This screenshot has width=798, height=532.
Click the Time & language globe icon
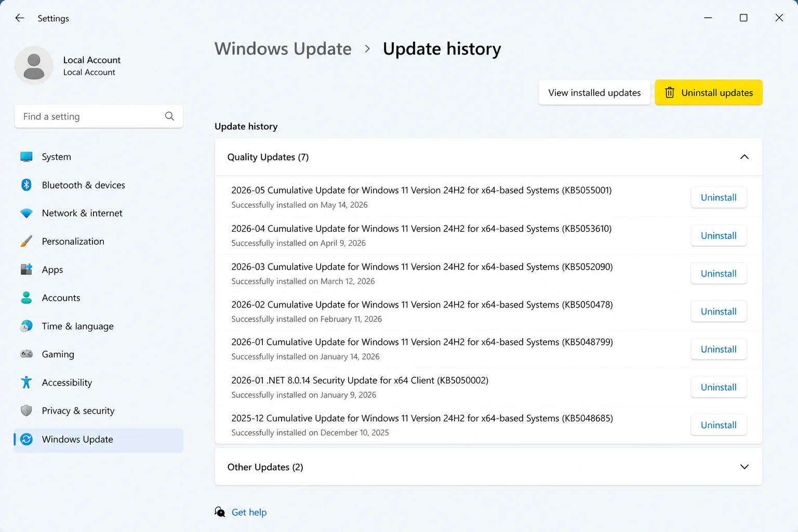tap(26, 326)
